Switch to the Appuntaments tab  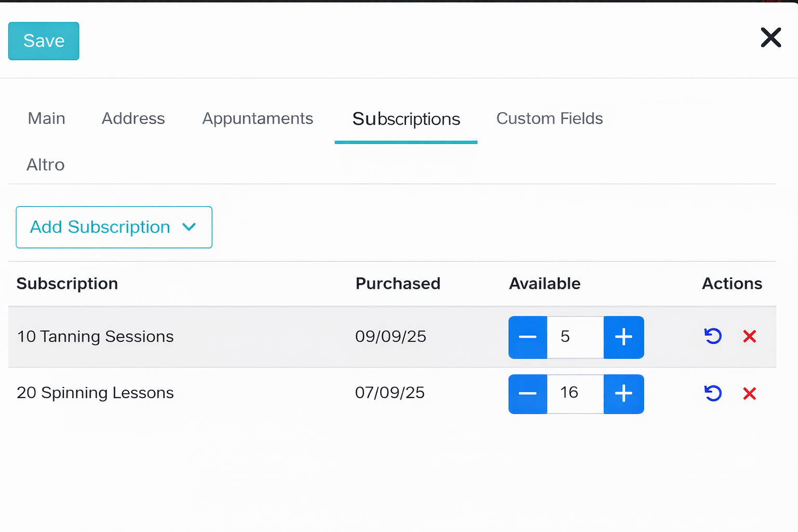coord(257,118)
